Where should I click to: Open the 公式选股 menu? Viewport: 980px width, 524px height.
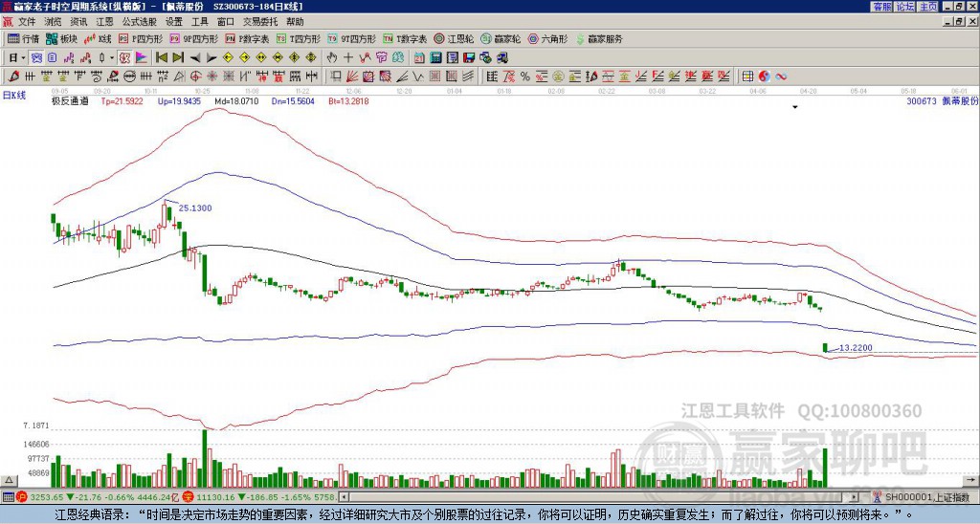click(x=140, y=22)
